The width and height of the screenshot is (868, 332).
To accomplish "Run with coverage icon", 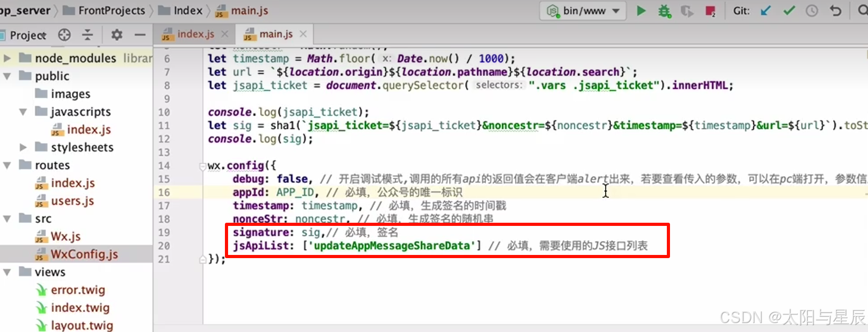I will (x=687, y=11).
